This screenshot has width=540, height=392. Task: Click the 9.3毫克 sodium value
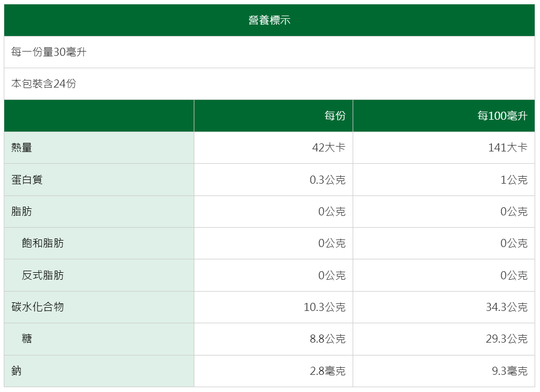509,371
